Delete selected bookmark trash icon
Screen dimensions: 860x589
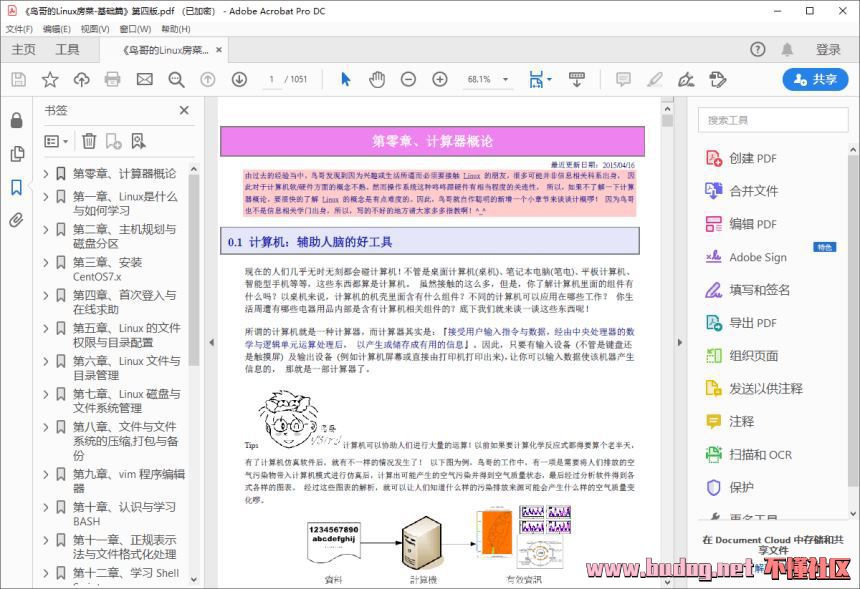[89, 141]
